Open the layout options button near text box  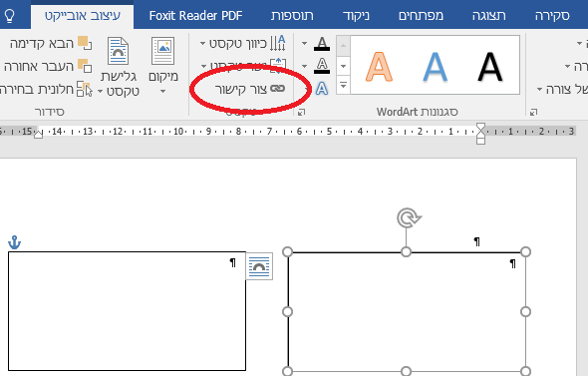click(259, 266)
